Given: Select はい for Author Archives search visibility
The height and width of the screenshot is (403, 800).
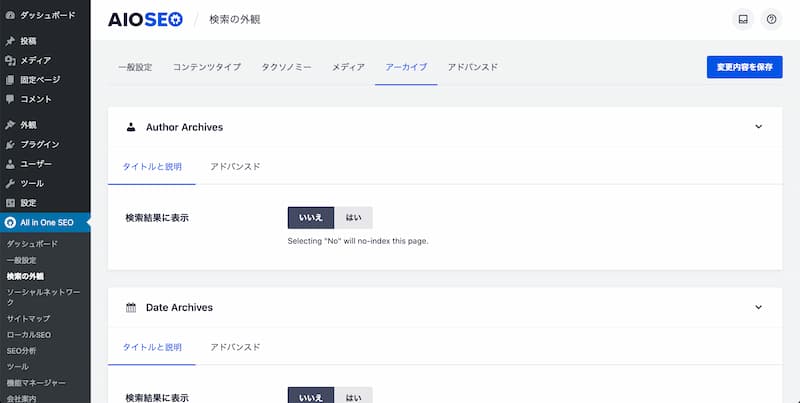Looking at the screenshot, I should [x=354, y=217].
